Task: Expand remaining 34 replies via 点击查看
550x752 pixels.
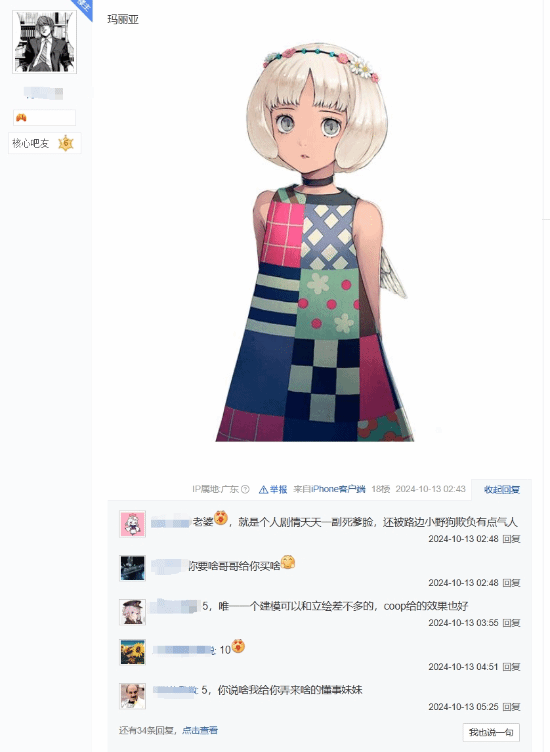Action: 199,730
